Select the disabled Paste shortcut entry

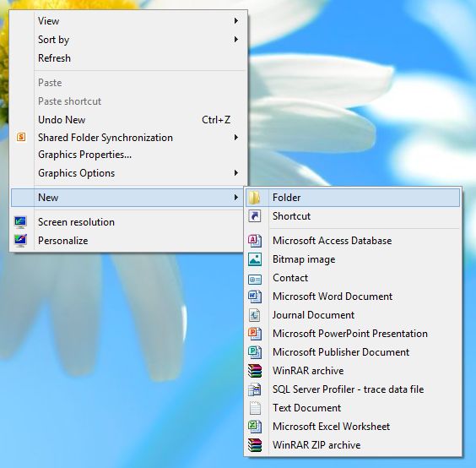point(128,101)
